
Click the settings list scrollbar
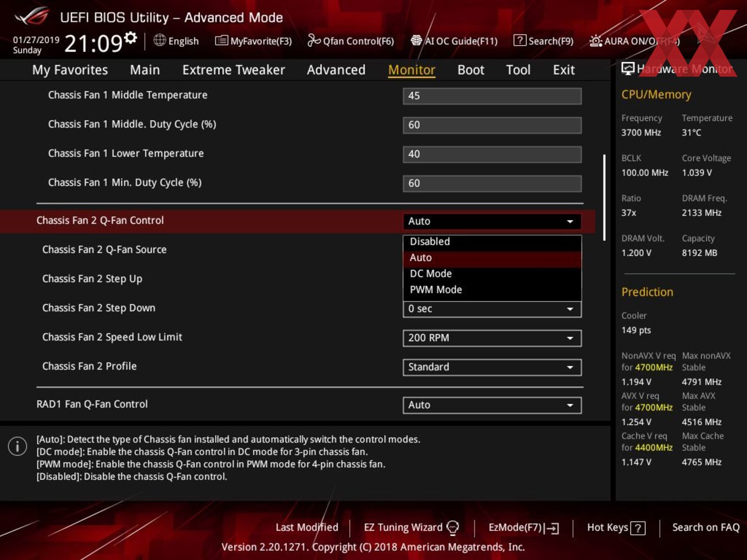click(x=604, y=198)
